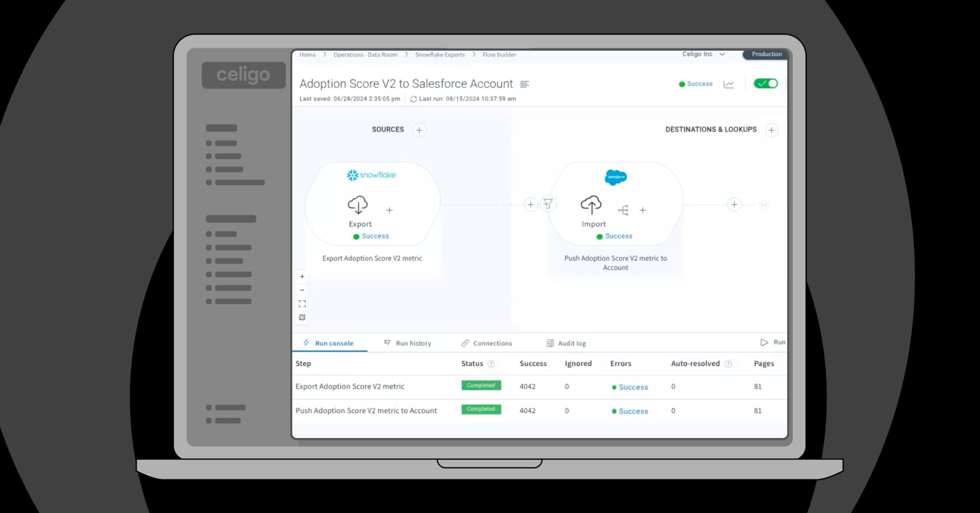
Task: Click Success status under Export
Action: click(x=371, y=236)
